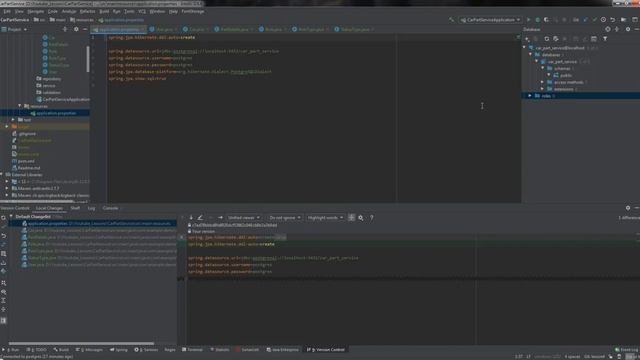Image resolution: width=640 pixels, height=360 pixels.
Task: Open project structure icon in main toolbar
Action: pyautogui.click(x=623, y=20)
